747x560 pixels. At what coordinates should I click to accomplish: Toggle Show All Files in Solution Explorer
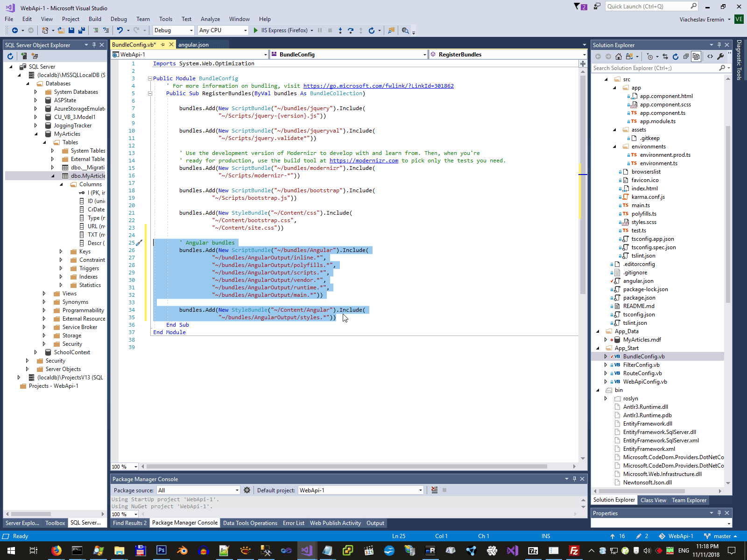pos(696,56)
